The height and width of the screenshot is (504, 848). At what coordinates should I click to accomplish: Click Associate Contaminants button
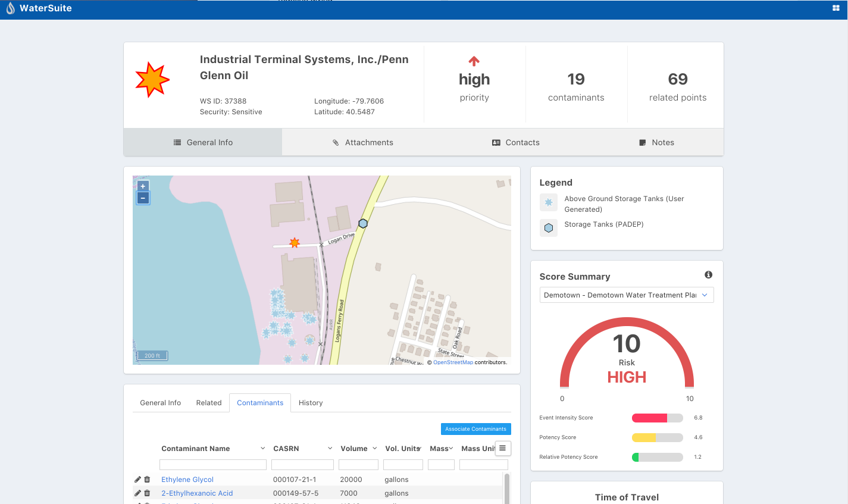(476, 429)
